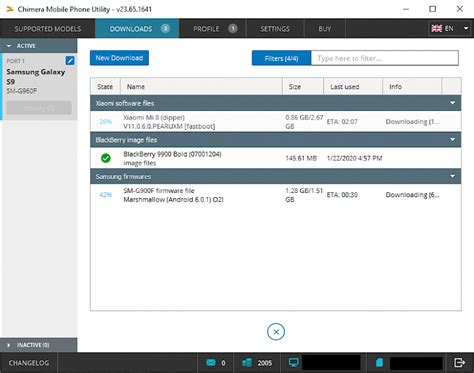Go to the Profile tab
The image size is (474, 373).
213,29
